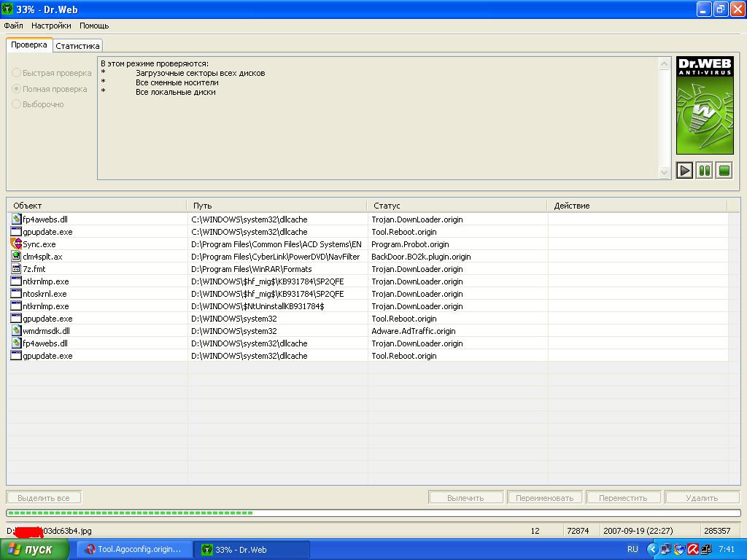Show hidden tray icons with the arrow
The height and width of the screenshot is (560, 747).
point(651,550)
